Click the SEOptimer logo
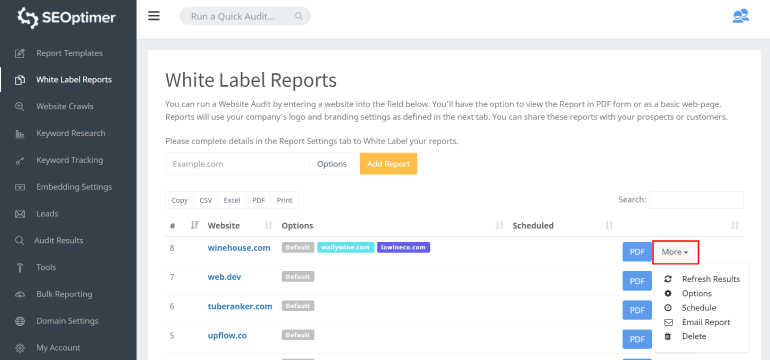 coord(66,18)
